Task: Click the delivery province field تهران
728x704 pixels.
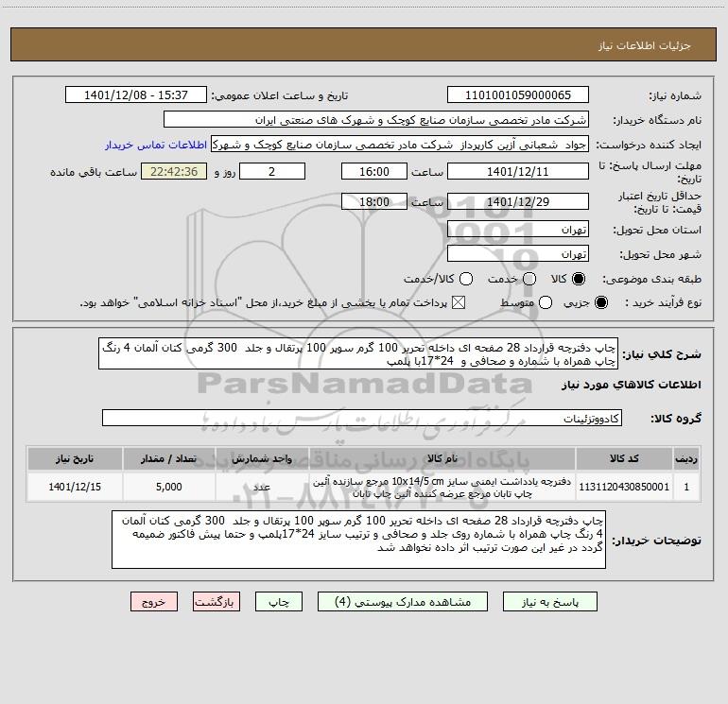Action: pos(518,230)
